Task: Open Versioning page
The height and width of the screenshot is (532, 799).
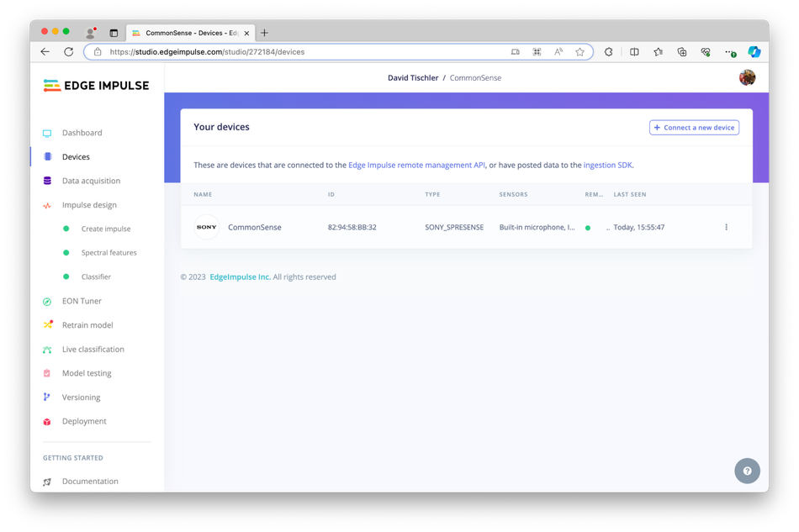Action: coord(81,397)
